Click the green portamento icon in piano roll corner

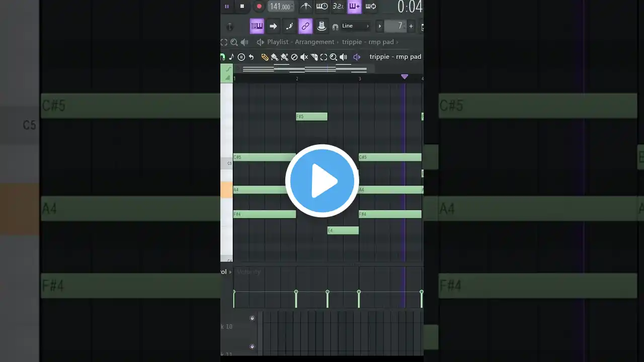click(x=228, y=69)
